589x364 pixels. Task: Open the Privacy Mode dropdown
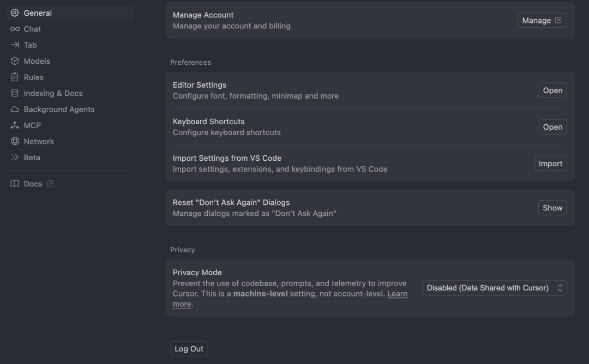pos(494,288)
